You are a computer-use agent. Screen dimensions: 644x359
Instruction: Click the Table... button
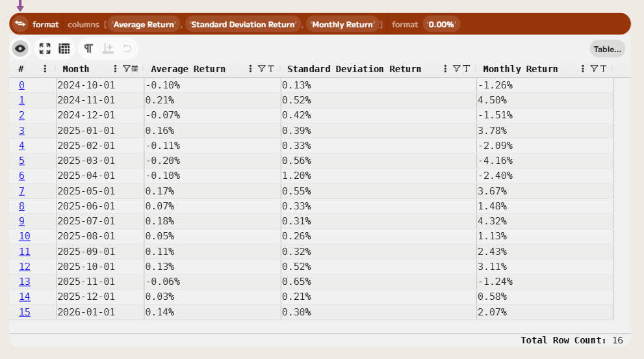[x=607, y=49]
